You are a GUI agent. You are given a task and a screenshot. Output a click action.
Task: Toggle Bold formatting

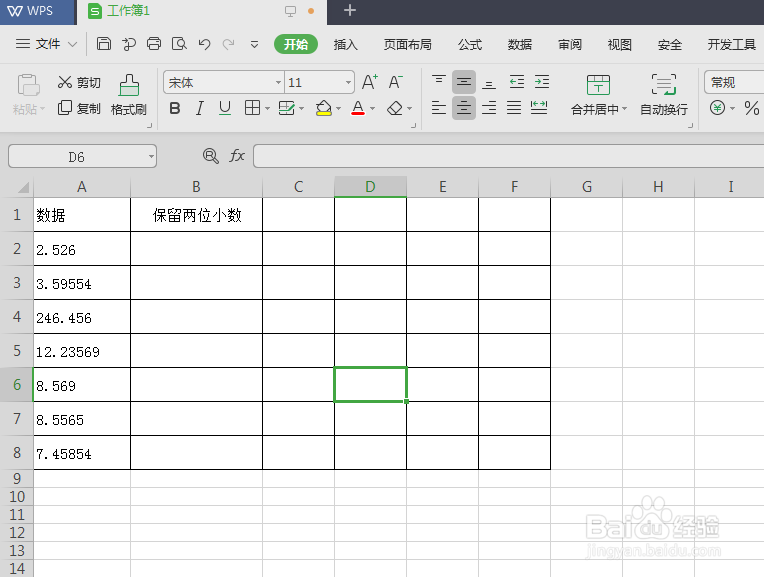[175, 108]
